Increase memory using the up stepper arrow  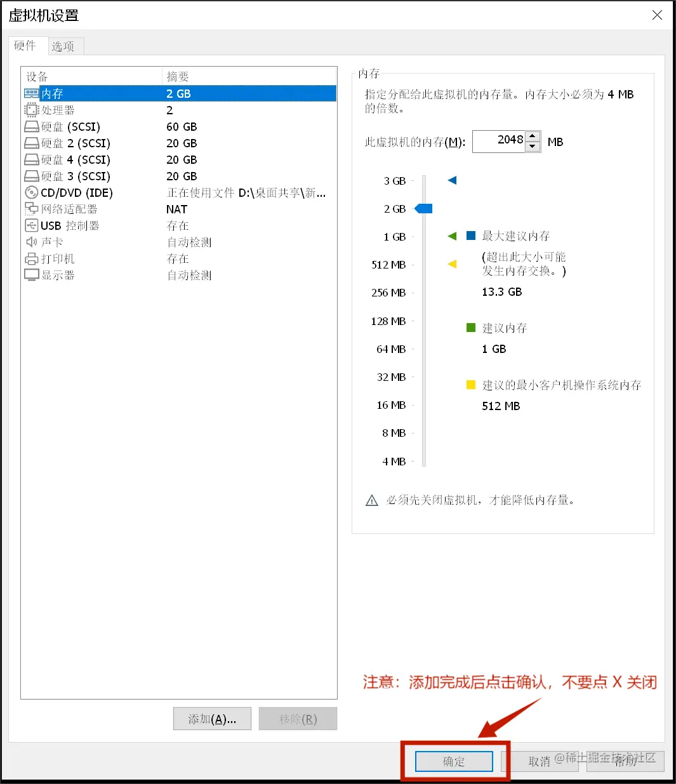click(x=532, y=136)
